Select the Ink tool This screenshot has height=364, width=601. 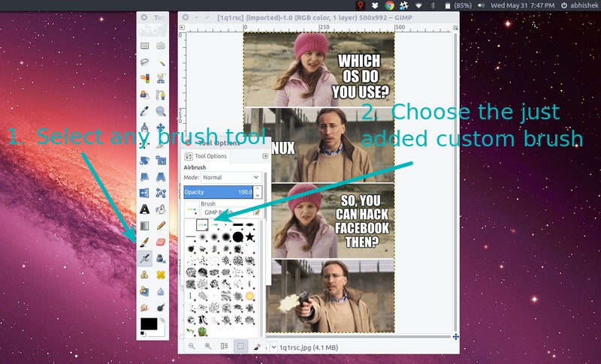pyautogui.click(x=161, y=259)
